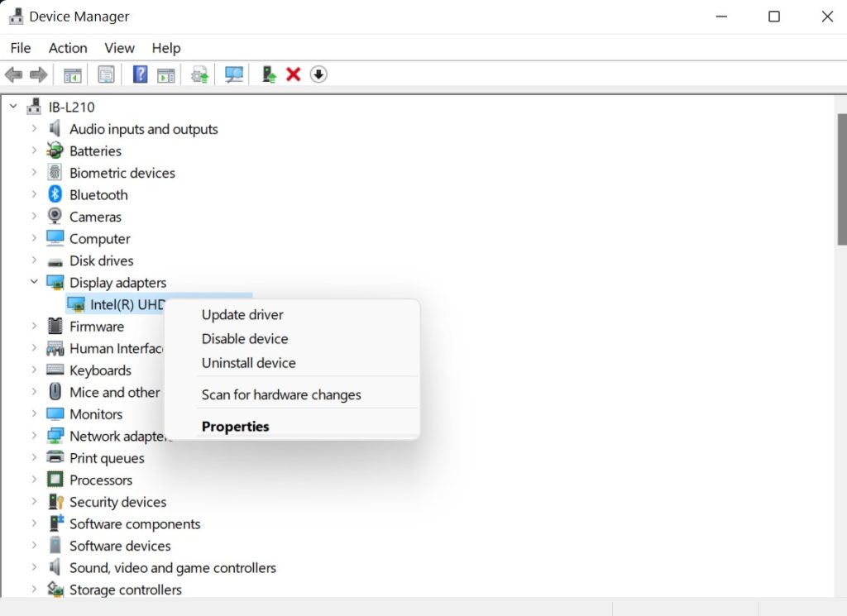This screenshot has height=616, width=847.
Task: Open the Action menu
Action: (x=67, y=48)
